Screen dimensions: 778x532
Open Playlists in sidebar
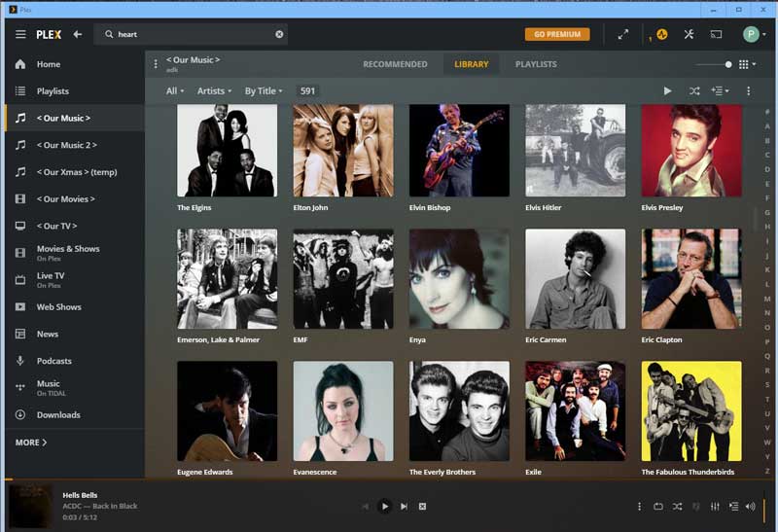75,90
